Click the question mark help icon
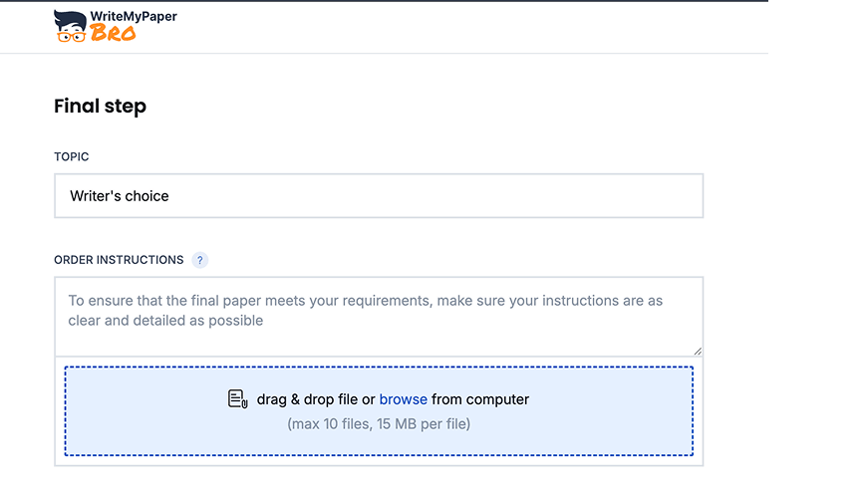Viewport: 868px width, 492px height. pyautogui.click(x=199, y=261)
